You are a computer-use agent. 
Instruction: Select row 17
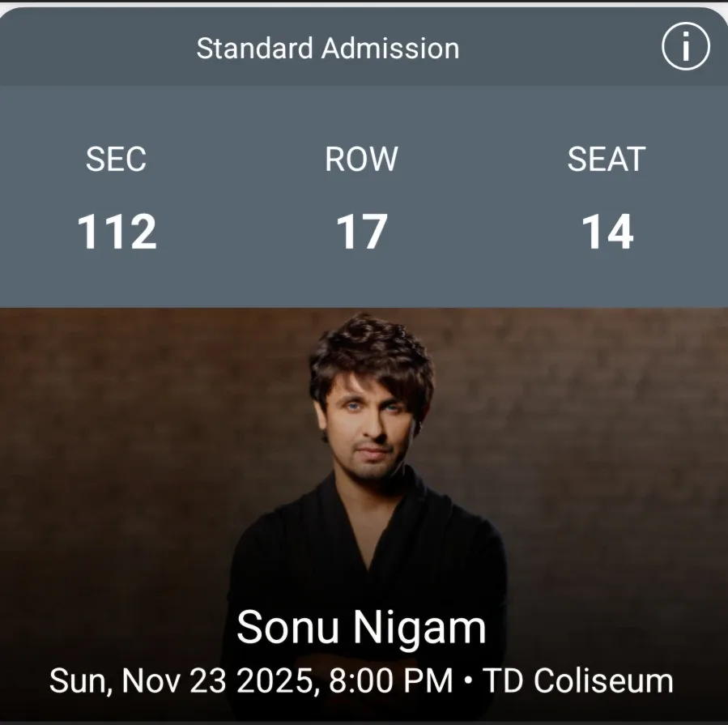[364, 232]
